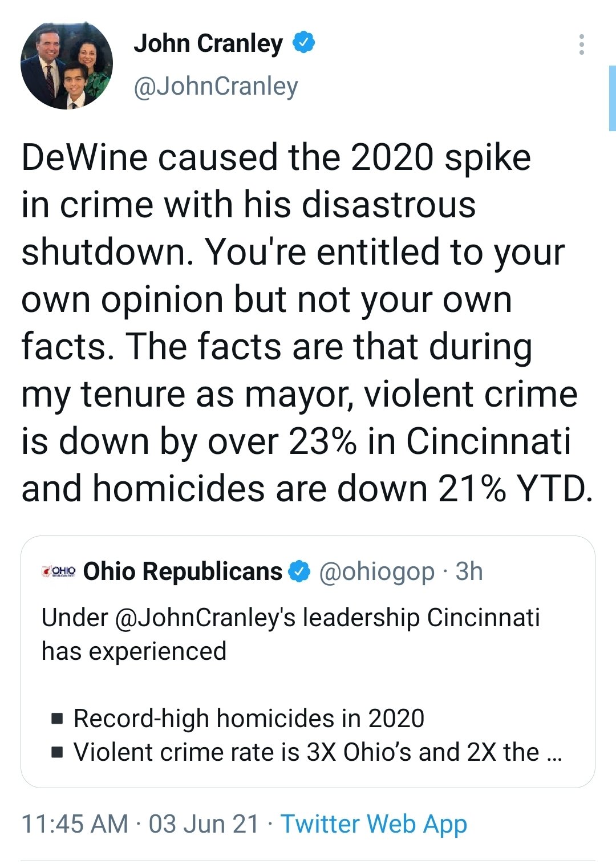Click John Cranley's verified badge
This screenshot has width=616, height=864.
click(x=303, y=43)
